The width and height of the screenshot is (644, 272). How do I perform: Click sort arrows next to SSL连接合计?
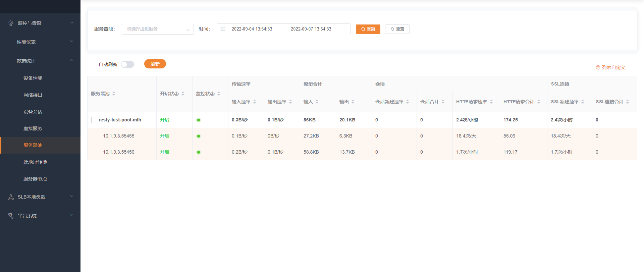tap(628, 102)
